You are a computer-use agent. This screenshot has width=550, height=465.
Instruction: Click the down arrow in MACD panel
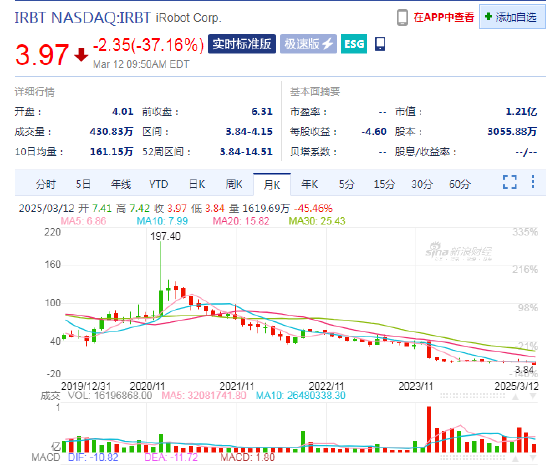[x=533, y=458]
